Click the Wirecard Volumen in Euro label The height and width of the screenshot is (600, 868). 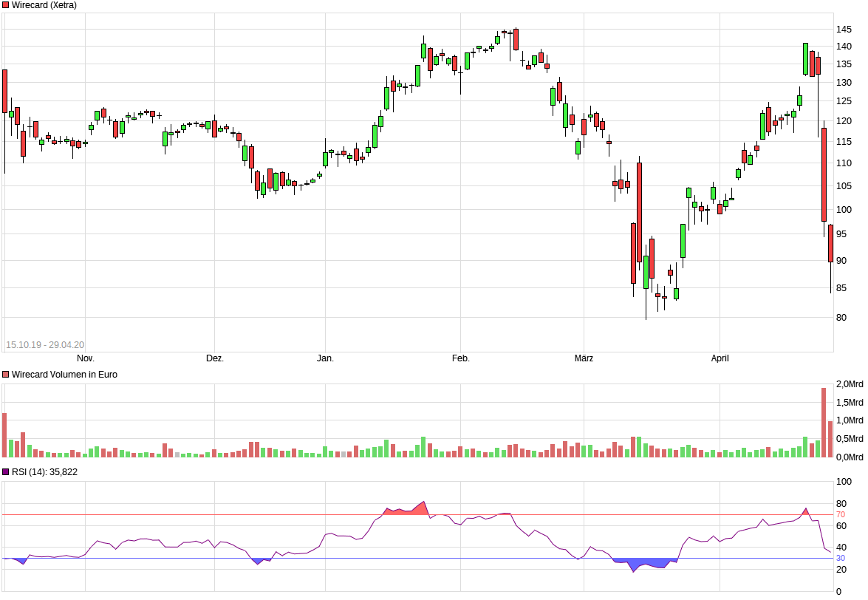pos(64,375)
